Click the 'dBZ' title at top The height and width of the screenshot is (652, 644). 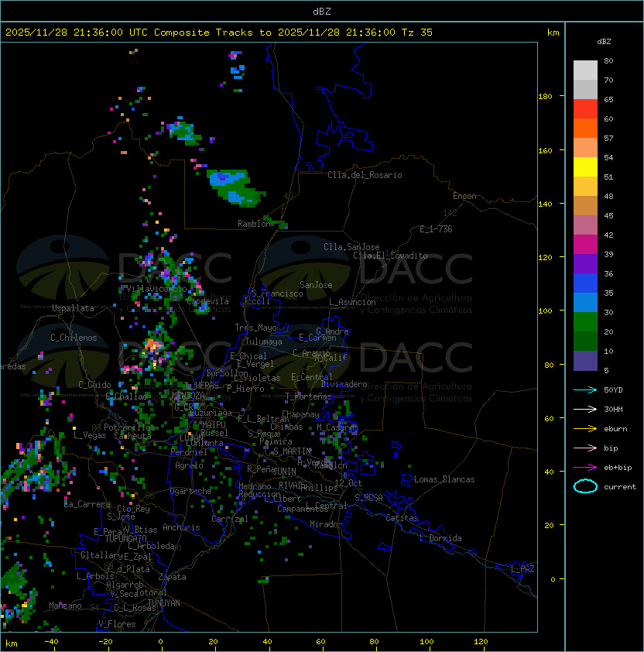tap(322, 11)
